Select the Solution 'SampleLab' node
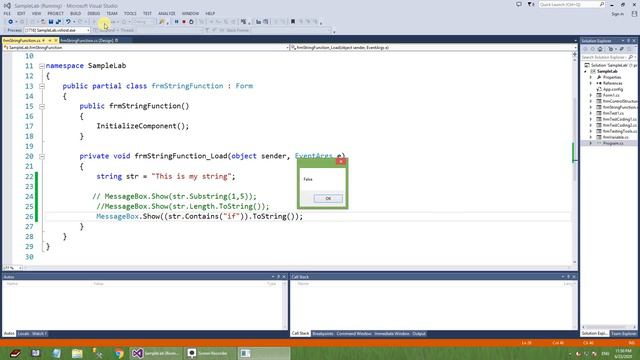 pyautogui.click(x=611, y=65)
